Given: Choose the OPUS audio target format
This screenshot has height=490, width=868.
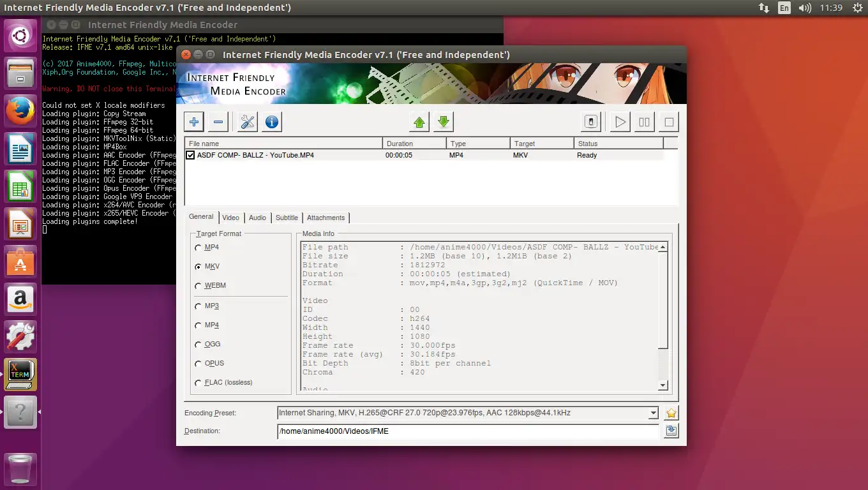Looking at the screenshot, I should click(x=198, y=364).
